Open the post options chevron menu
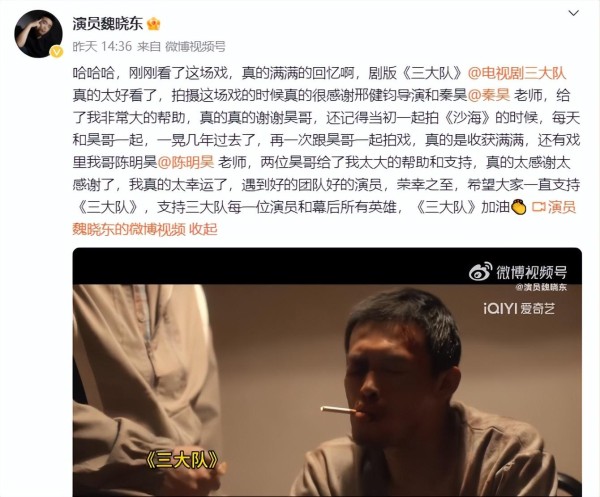This screenshot has height=497, width=600. point(573,13)
